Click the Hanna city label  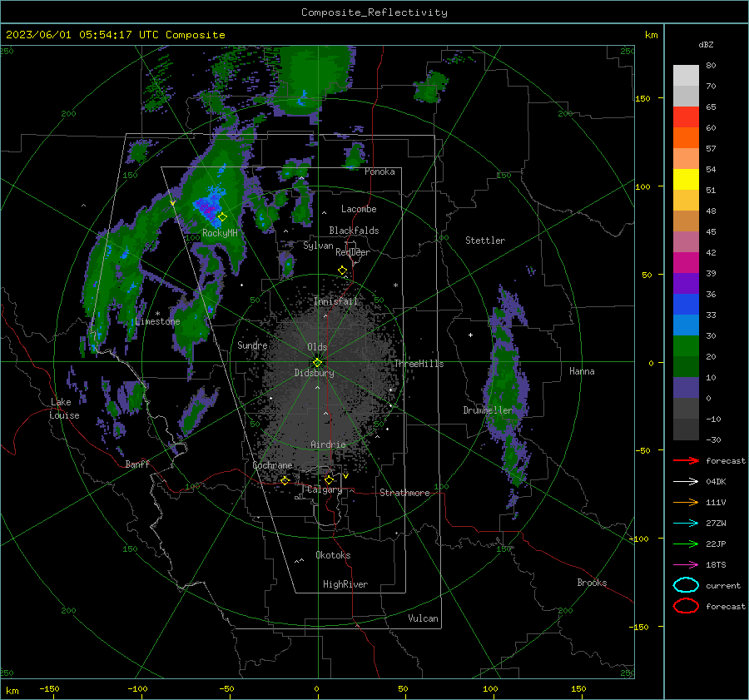pos(582,371)
